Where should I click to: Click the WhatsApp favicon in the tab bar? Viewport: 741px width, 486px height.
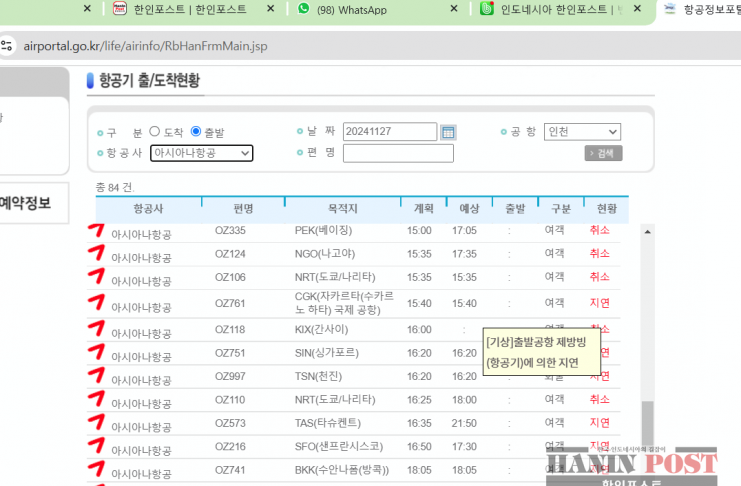pos(304,9)
